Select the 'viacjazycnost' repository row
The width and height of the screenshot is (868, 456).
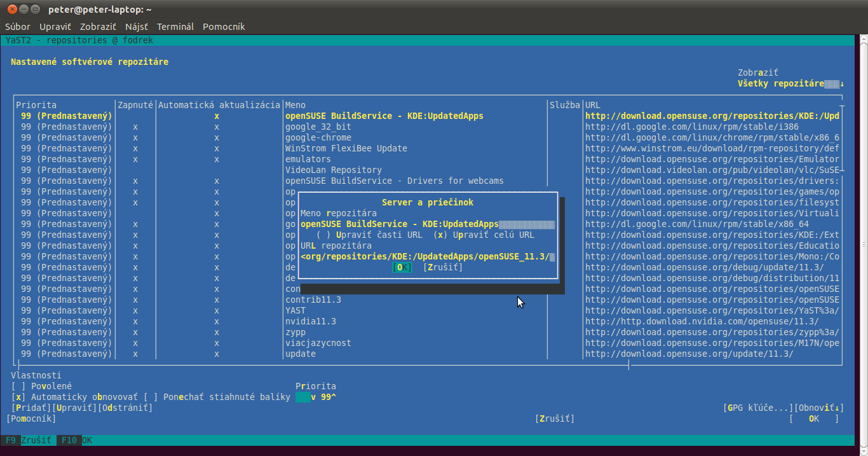pos(428,343)
